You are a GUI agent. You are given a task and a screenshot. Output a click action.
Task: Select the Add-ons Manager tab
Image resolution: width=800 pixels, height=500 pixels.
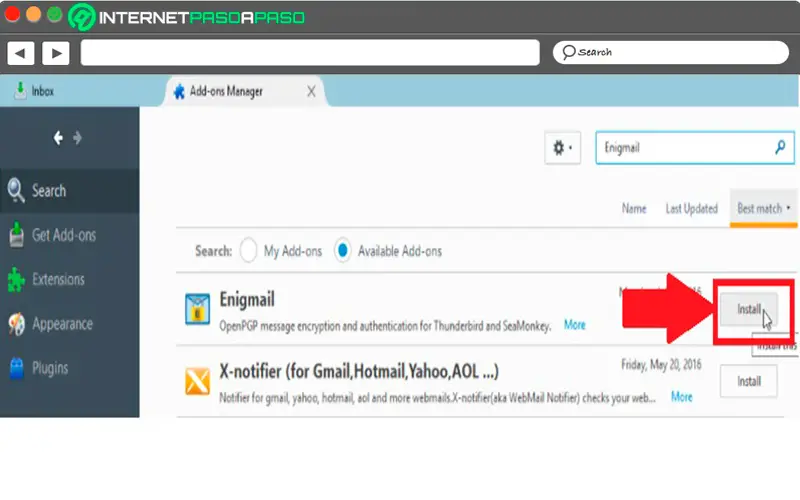[x=244, y=91]
